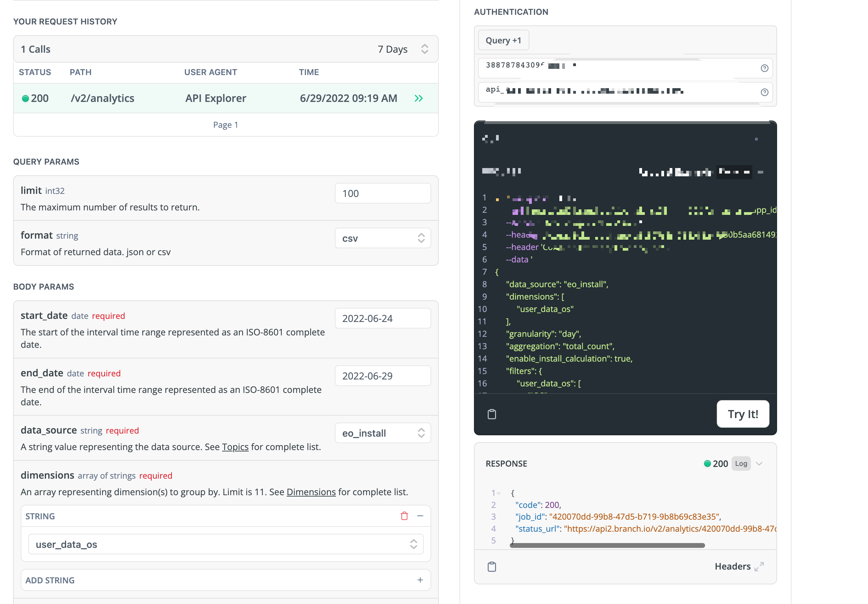
Task: Copy the code snippet with the clipboard icon
Action: [492, 414]
